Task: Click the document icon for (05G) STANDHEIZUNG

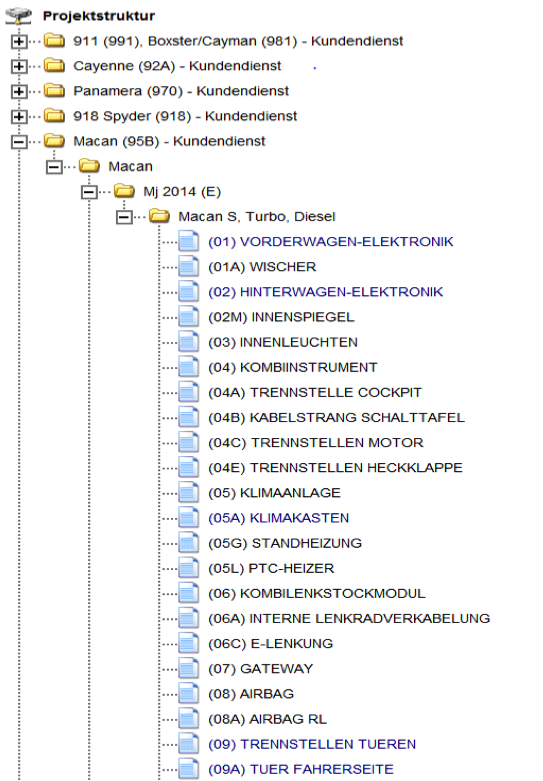Action: pos(189,543)
